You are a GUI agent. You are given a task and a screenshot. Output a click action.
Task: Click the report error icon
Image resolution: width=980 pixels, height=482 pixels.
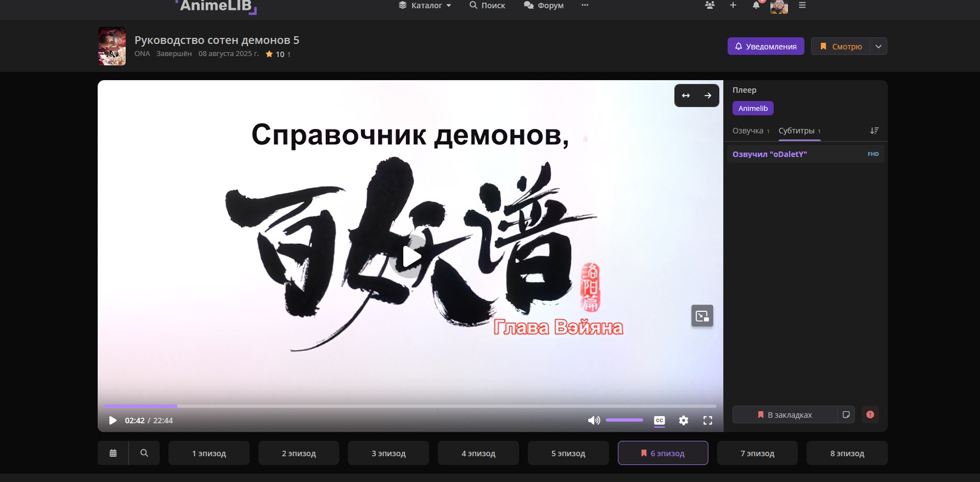(x=870, y=414)
